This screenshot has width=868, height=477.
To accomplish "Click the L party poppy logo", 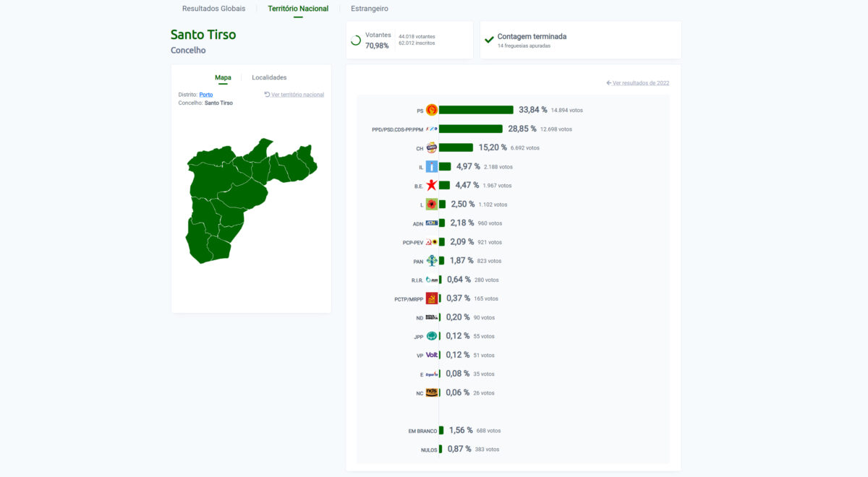I will [x=432, y=205].
